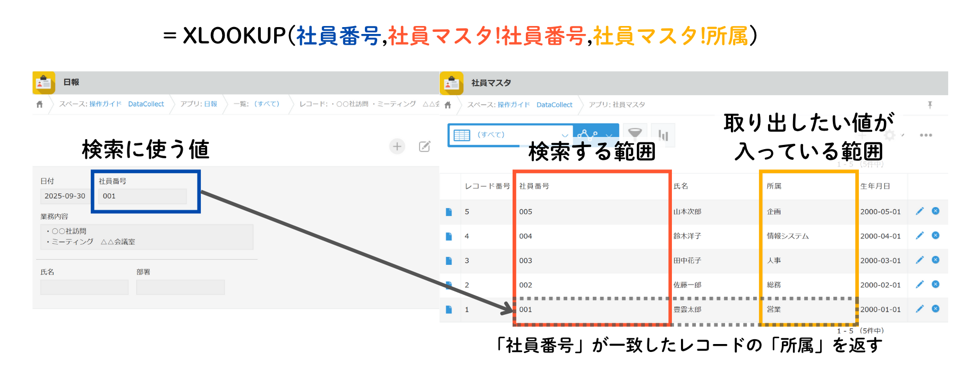Image resolution: width=980 pixels, height=378 pixels.
Task: Open the bar chart aggregate icon
Action: (663, 135)
